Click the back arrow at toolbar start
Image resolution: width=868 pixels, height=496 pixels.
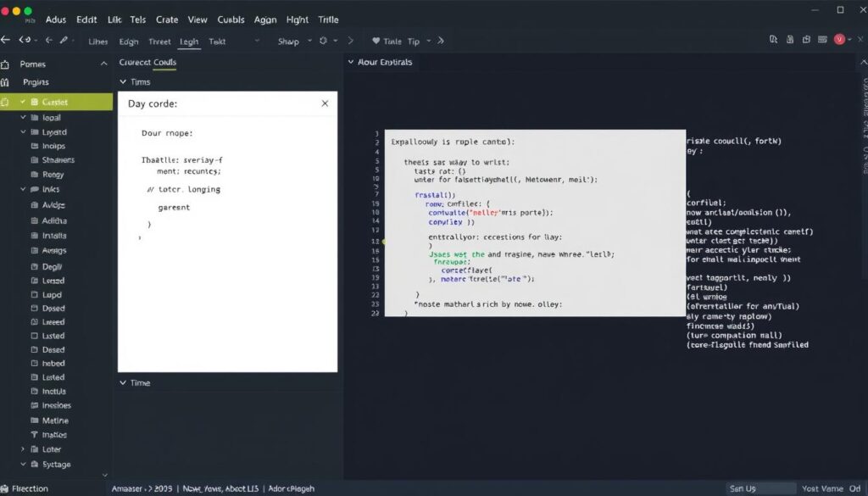(x=6, y=40)
